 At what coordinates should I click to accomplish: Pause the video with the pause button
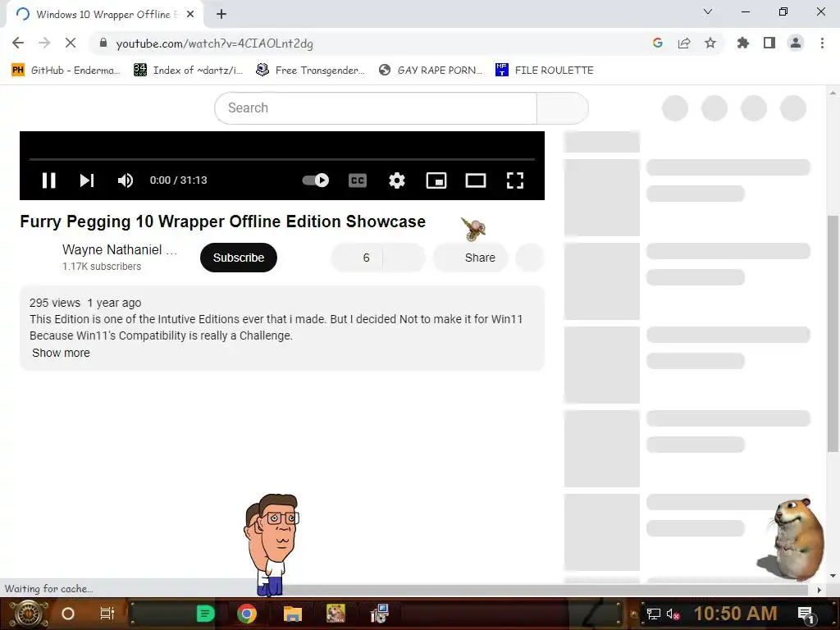[x=48, y=180]
